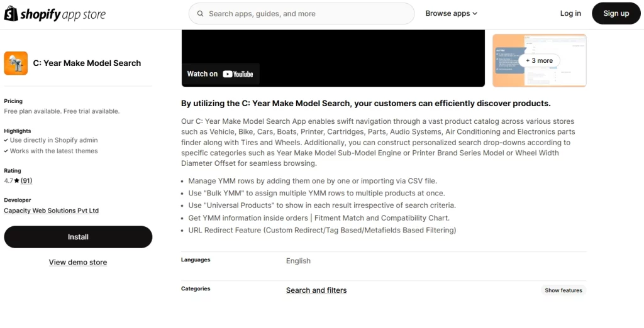Open Capacity Web Solutions developer link
The width and height of the screenshot is (644, 328).
point(51,210)
